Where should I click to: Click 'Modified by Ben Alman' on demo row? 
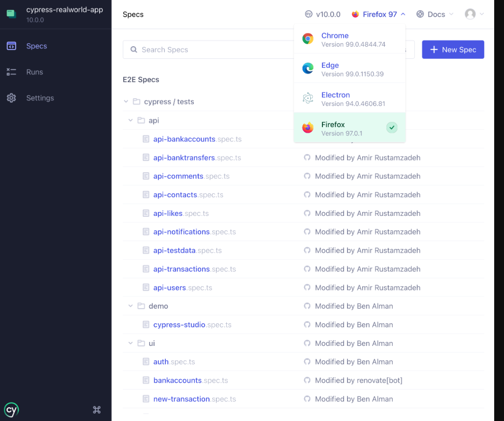tap(354, 306)
